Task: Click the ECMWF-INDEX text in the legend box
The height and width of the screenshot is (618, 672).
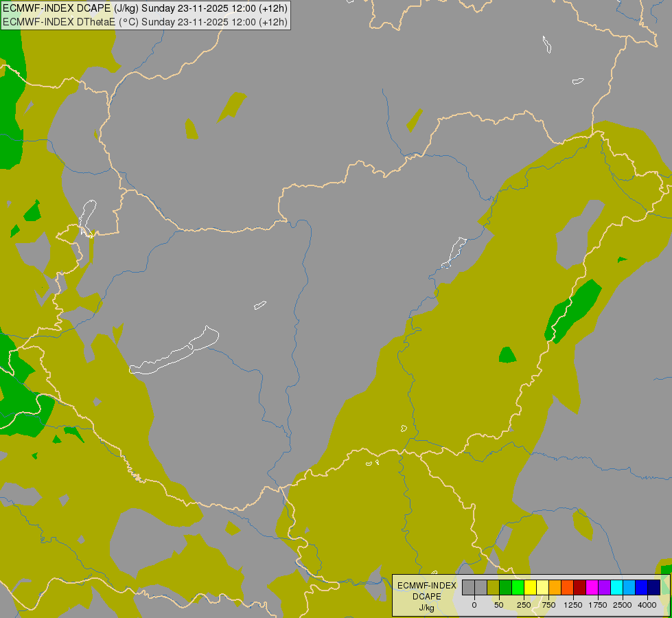Action: pyautogui.click(x=427, y=586)
